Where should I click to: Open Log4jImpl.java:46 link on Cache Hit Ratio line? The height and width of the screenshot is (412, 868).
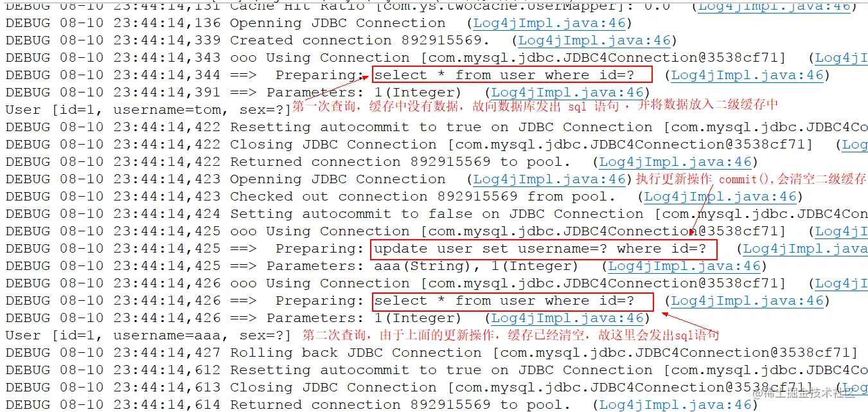click(x=774, y=6)
